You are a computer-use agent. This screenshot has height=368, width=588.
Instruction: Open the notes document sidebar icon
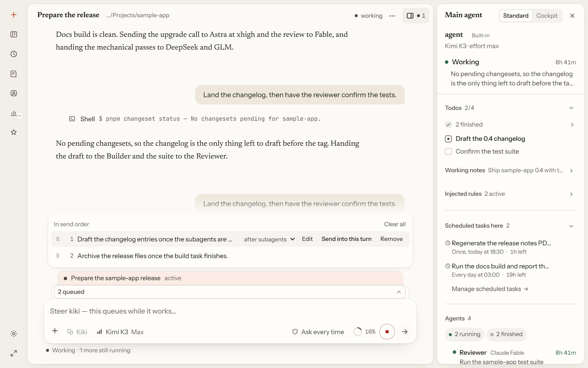(x=14, y=74)
